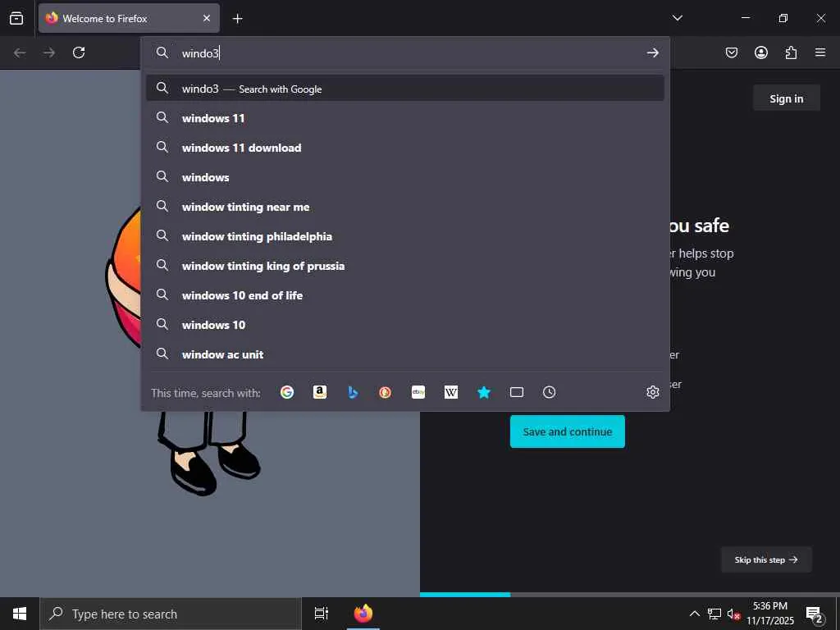This screenshot has height=630, width=840.
Task: Open search settings gear icon
Action: tap(652, 392)
